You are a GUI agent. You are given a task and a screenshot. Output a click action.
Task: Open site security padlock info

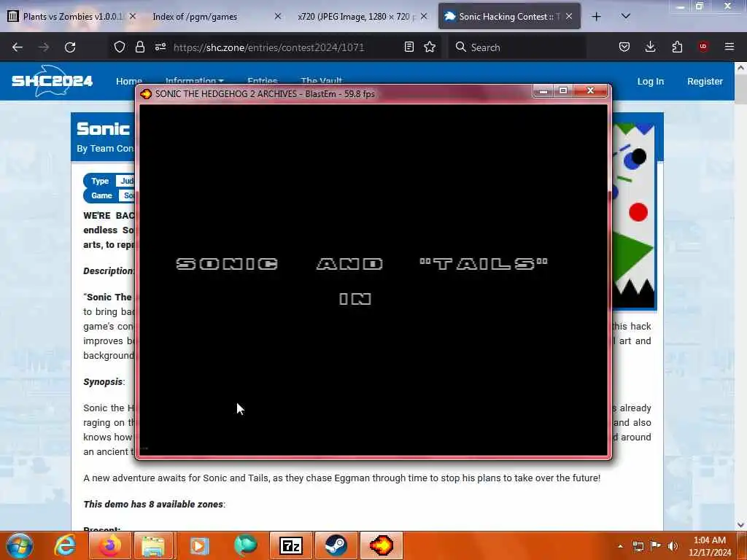pos(139,47)
